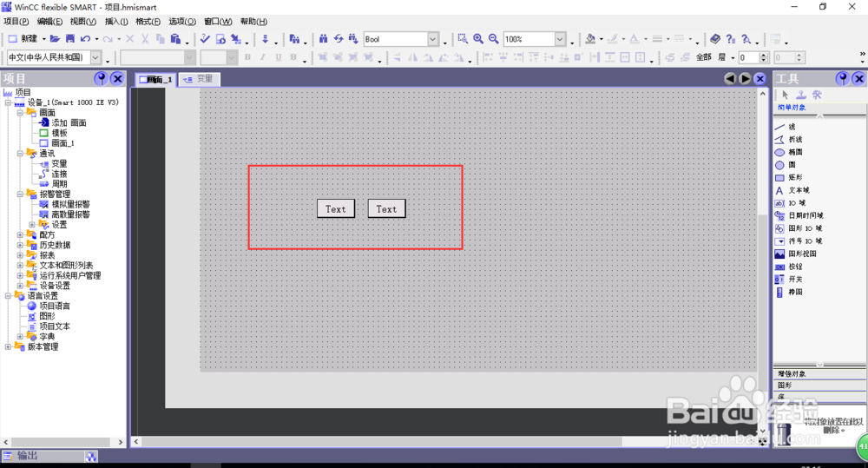
Task: Open 增强对象 enhanced objects toolbox group
Action: 819,374
